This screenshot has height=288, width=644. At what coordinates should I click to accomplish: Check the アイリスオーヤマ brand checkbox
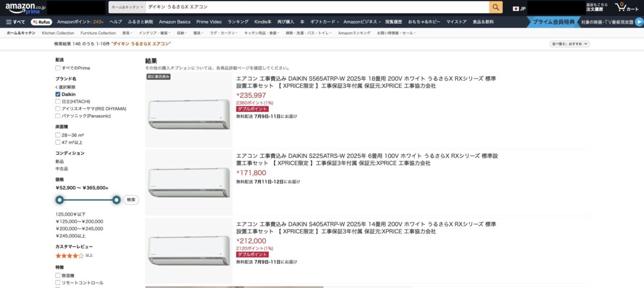(x=58, y=109)
